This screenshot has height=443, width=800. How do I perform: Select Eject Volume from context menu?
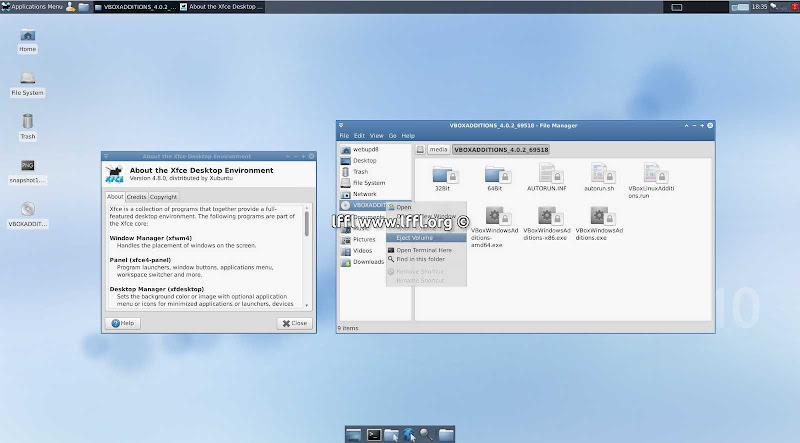(415, 238)
